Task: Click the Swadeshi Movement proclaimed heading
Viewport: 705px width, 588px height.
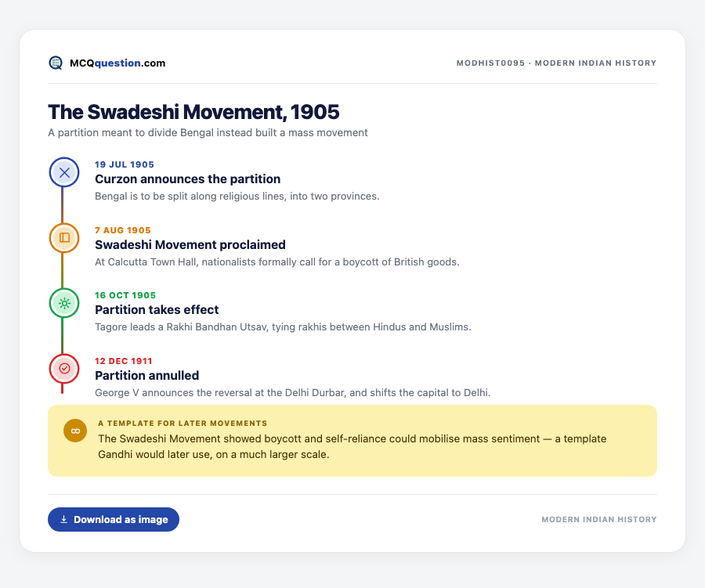Action: 190,244
